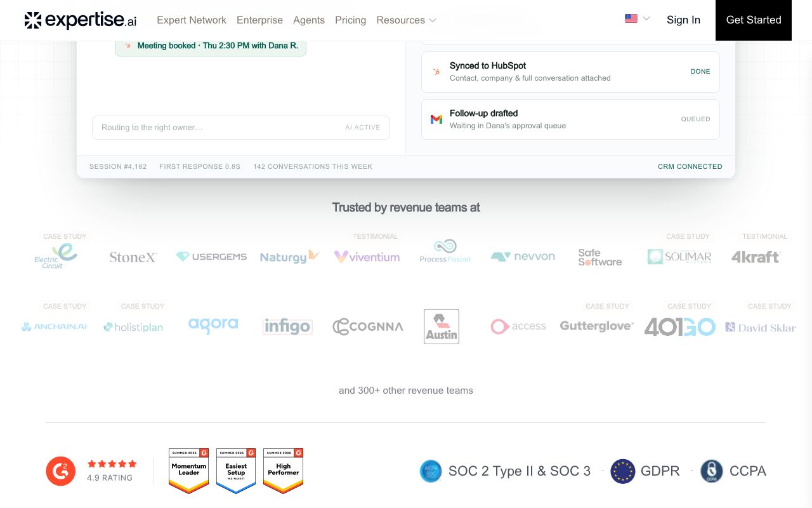Click the Safe Software logo

tap(600, 257)
